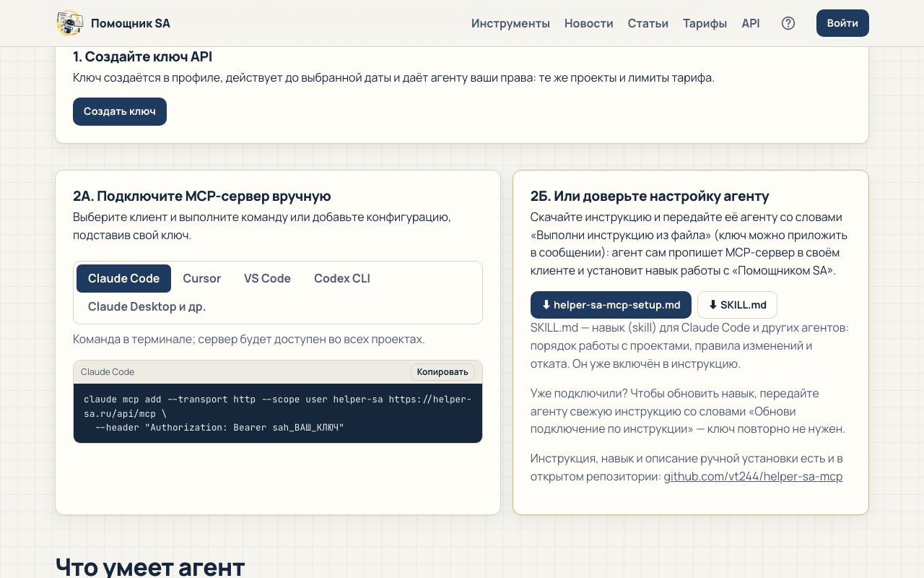Copy the command with Копировать
This screenshot has height=578, width=924.
[x=443, y=371]
